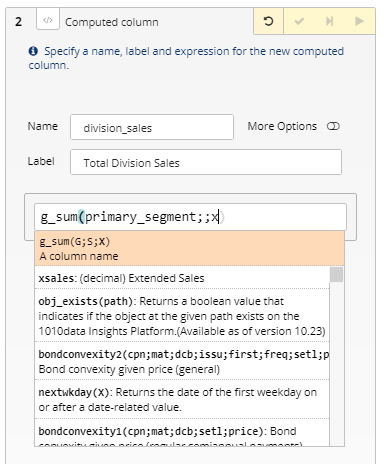This screenshot has height=464, width=384.
Task: Select nextwkday(X) from the suggestion list
Action: (x=182, y=399)
